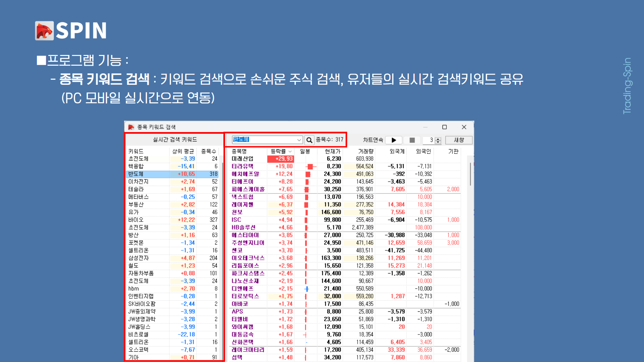This screenshot has width=644, height=362.
Task: Click the 티라유텍 daily candle icon
Action: (310, 167)
